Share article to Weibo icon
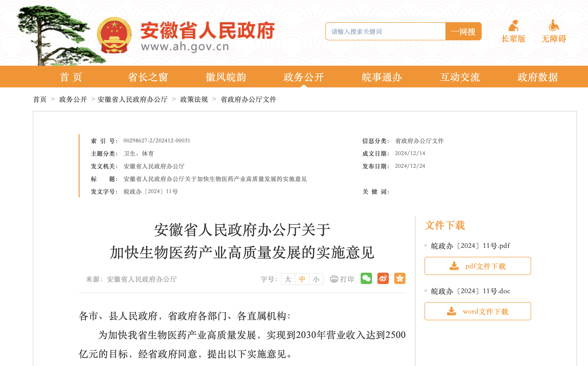588x366 pixels. (383, 278)
